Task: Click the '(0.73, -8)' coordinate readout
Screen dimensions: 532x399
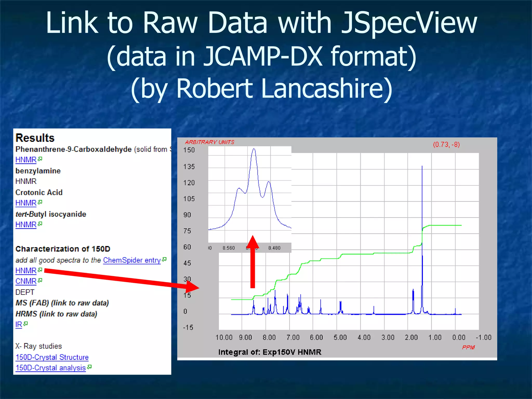Action: tap(446, 144)
